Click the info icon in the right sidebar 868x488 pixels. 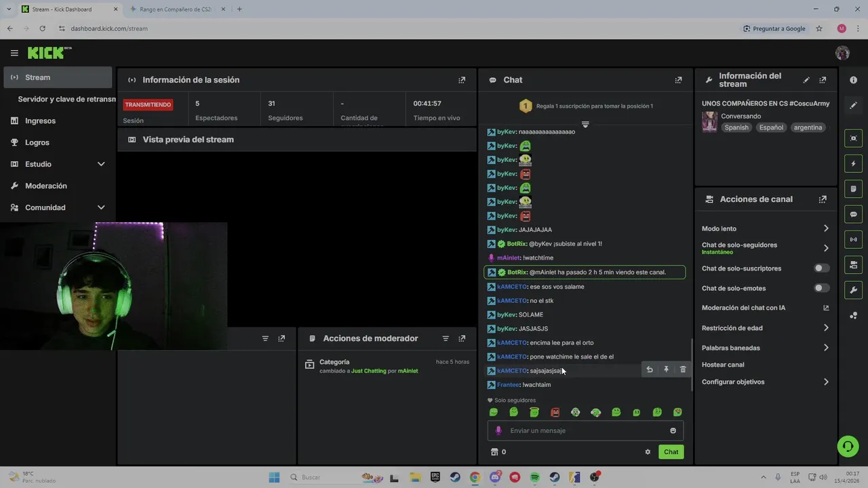click(x=853, y=80)
